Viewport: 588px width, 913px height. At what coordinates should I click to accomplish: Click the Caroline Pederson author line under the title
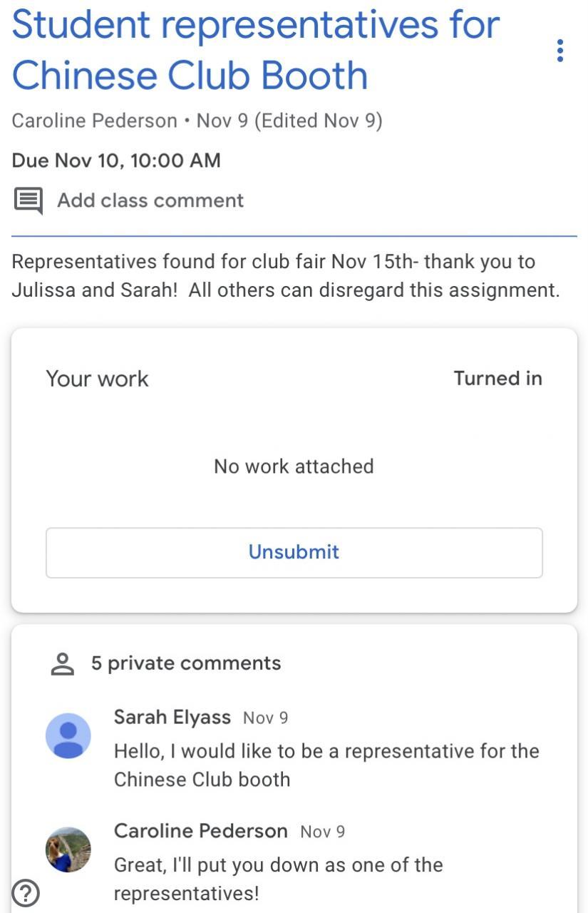click(197, 121)
